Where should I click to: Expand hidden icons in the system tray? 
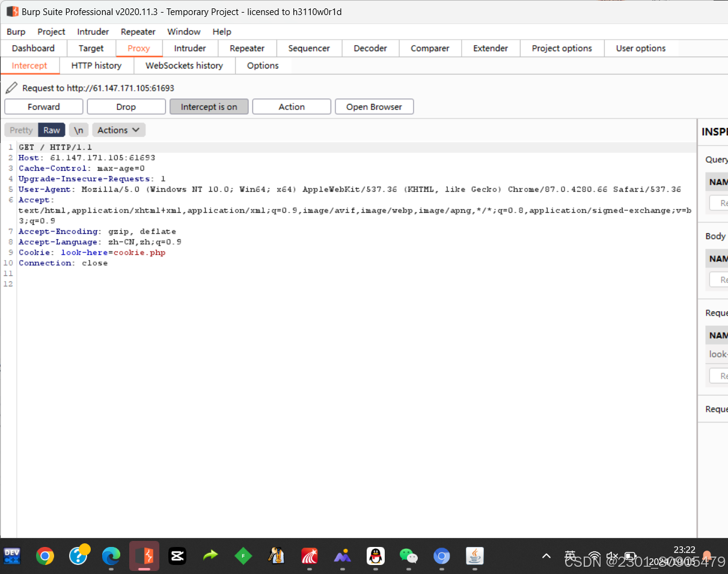tap(546, 557)
